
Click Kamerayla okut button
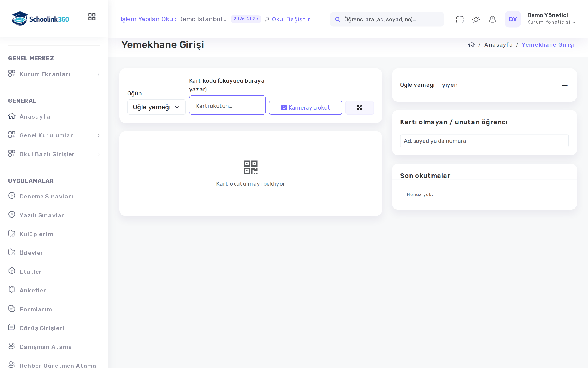tap(305, 108)
